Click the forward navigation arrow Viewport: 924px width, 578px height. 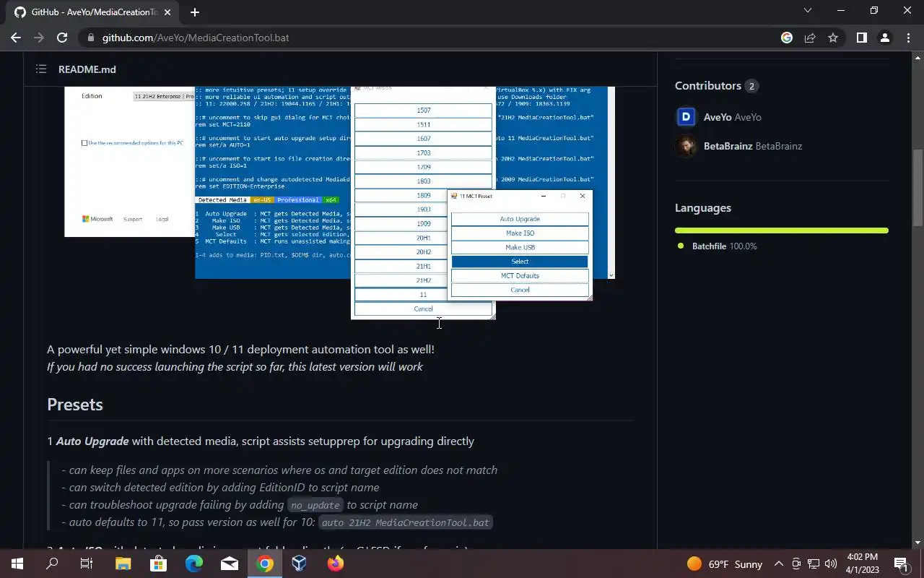click(39, 38)
